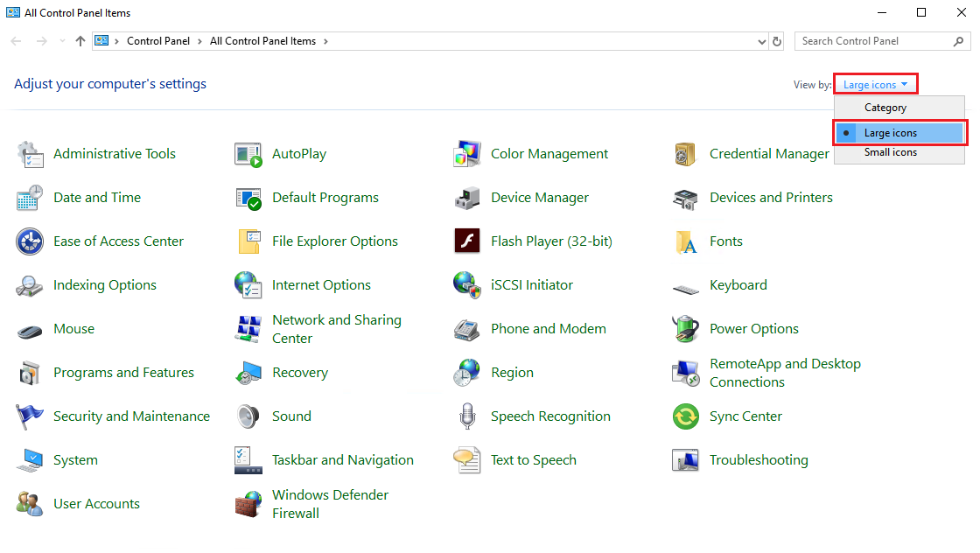Maximize the Control Panel window
Image resolution: width=980 pixels, height=553 pixels.
coord(921,12)
